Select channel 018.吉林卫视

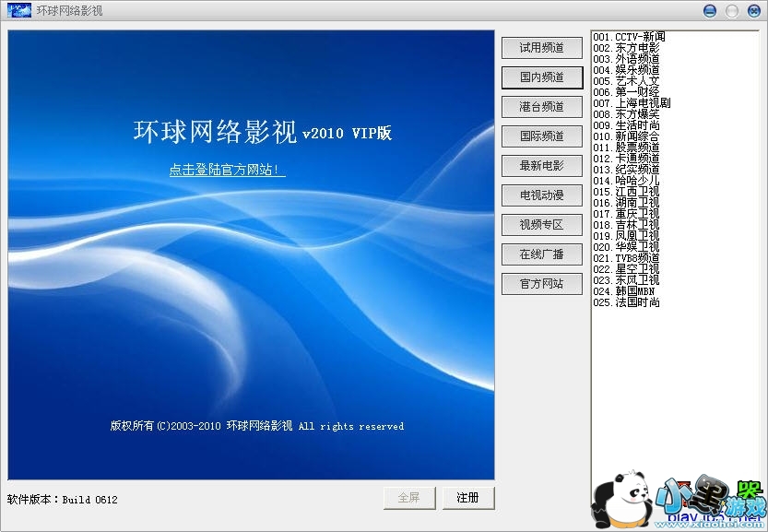click(626, 225)
